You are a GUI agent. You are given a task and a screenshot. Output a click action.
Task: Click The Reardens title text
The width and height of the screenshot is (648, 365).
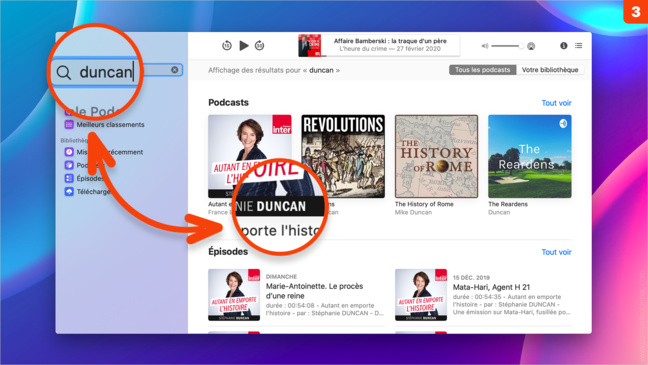508,204
